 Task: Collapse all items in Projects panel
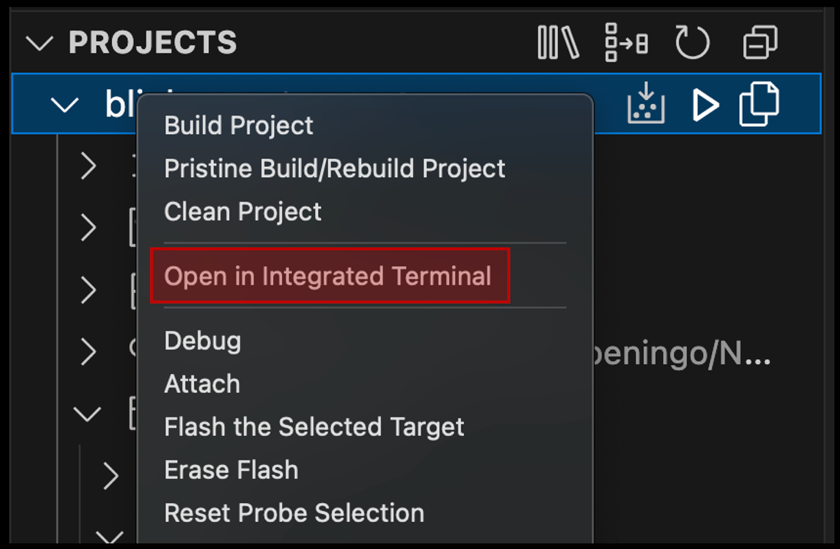(760, 43)
